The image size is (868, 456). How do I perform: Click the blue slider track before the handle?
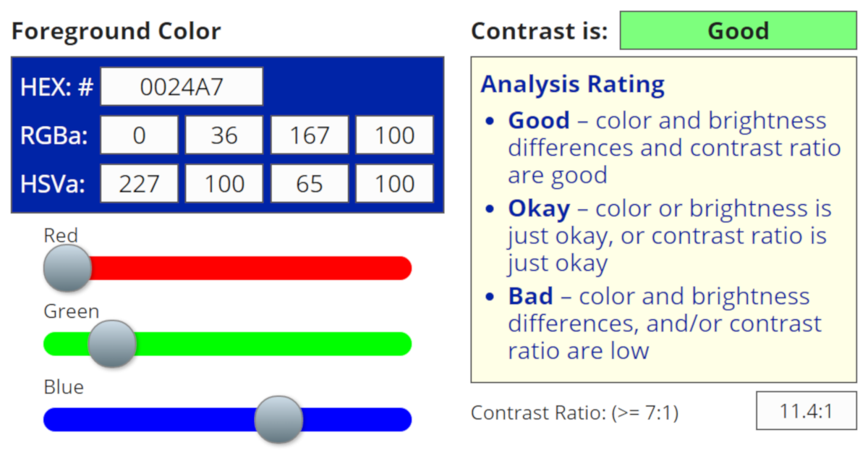click(x=145, y=420)
